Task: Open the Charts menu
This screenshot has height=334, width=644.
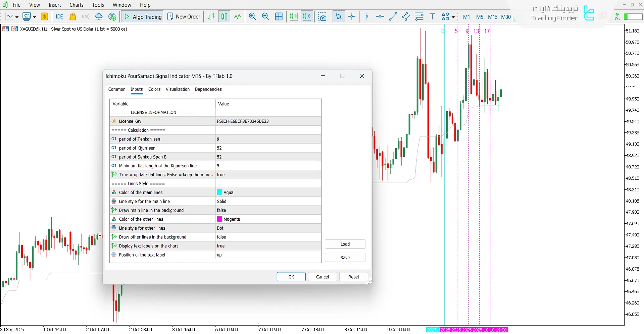Action: (76, 5)
